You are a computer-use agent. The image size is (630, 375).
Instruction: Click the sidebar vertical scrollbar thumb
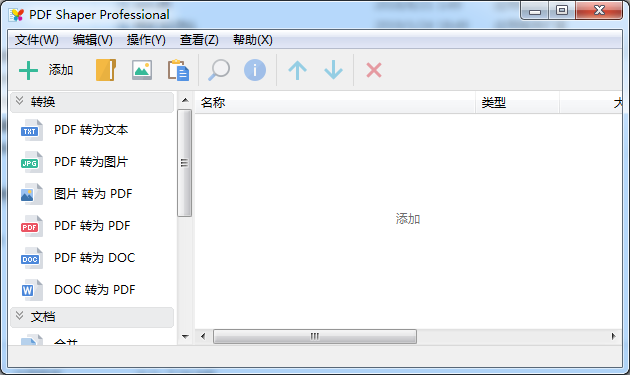(184, 163)
